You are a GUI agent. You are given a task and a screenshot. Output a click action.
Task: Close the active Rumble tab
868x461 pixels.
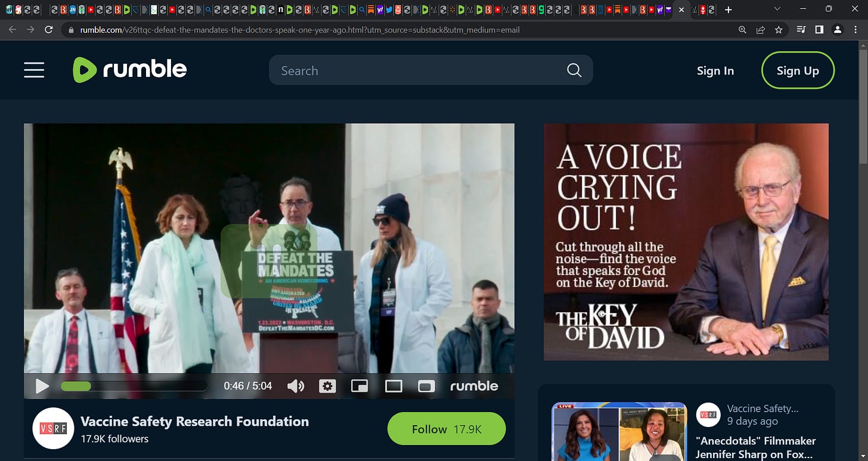[x=681, y=10]
